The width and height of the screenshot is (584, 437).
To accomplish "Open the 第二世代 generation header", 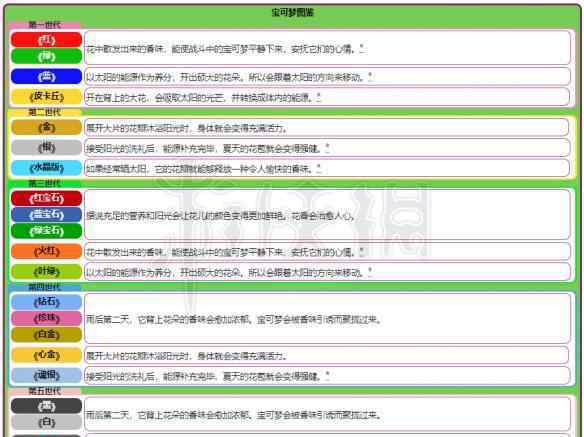I will 44,112.
